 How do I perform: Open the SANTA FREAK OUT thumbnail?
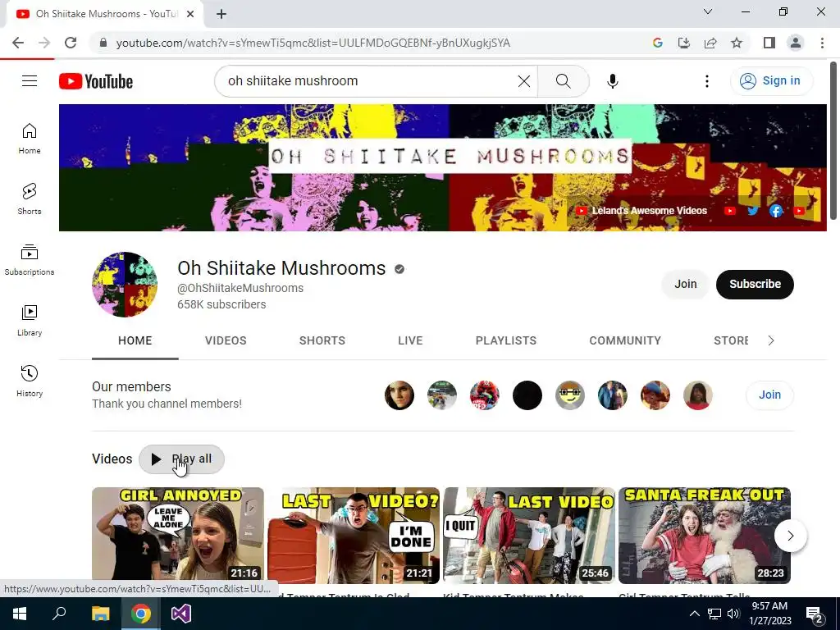pos(705,535)
